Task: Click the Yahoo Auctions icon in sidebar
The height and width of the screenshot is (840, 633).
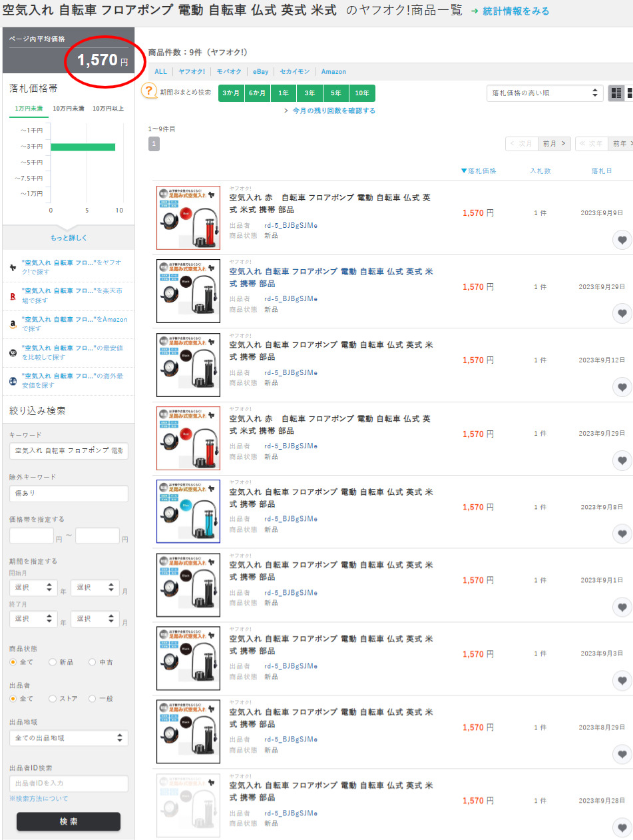Action: pos(13,267)
